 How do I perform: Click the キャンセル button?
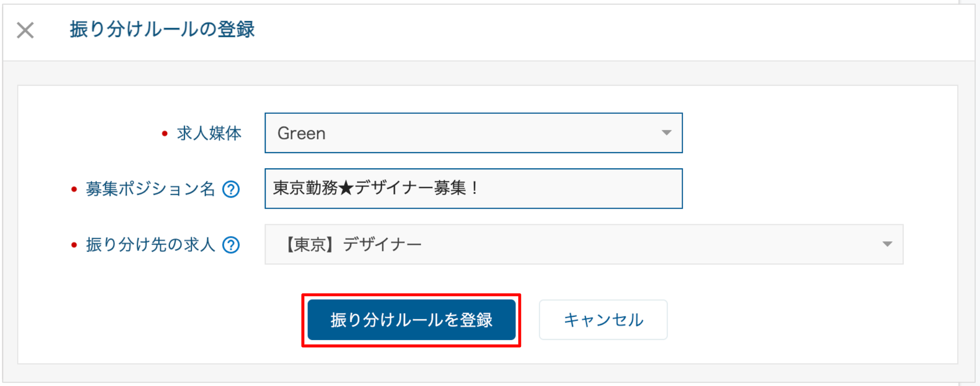click(603, 320)
